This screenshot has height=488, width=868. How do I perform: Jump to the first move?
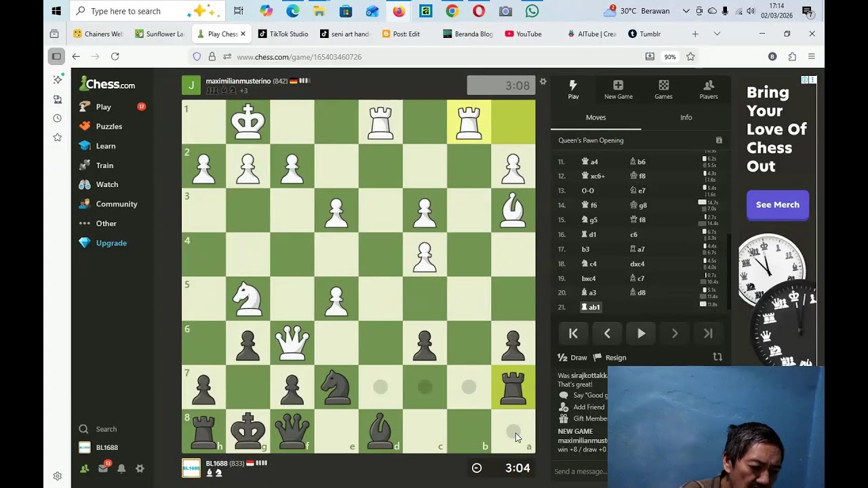[x=573, y=333]
